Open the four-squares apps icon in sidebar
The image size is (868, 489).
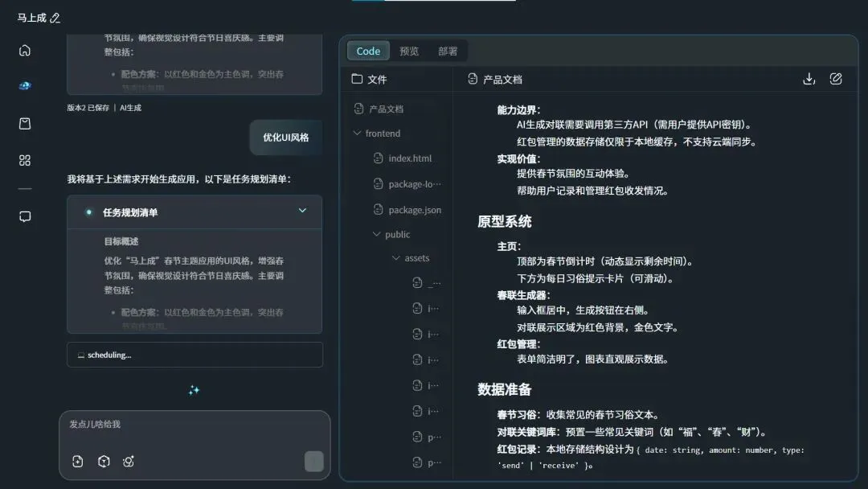click(x=25, y=161)
